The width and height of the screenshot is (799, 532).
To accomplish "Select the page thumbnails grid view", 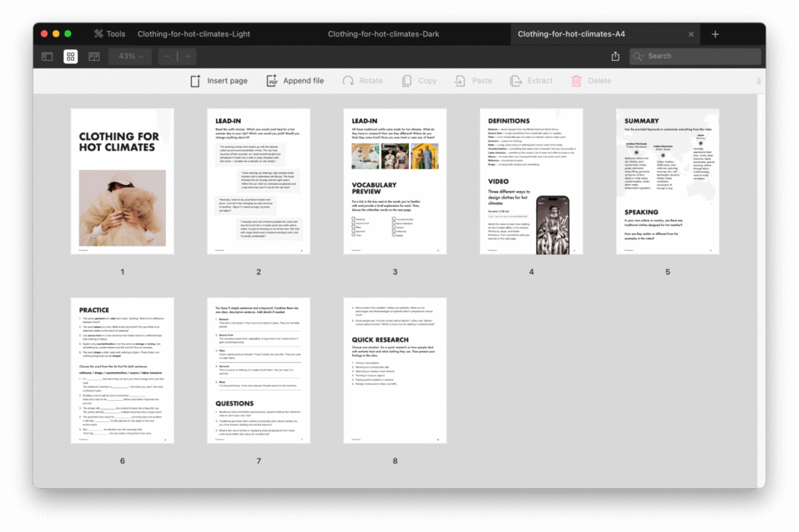I will [70, 56].
